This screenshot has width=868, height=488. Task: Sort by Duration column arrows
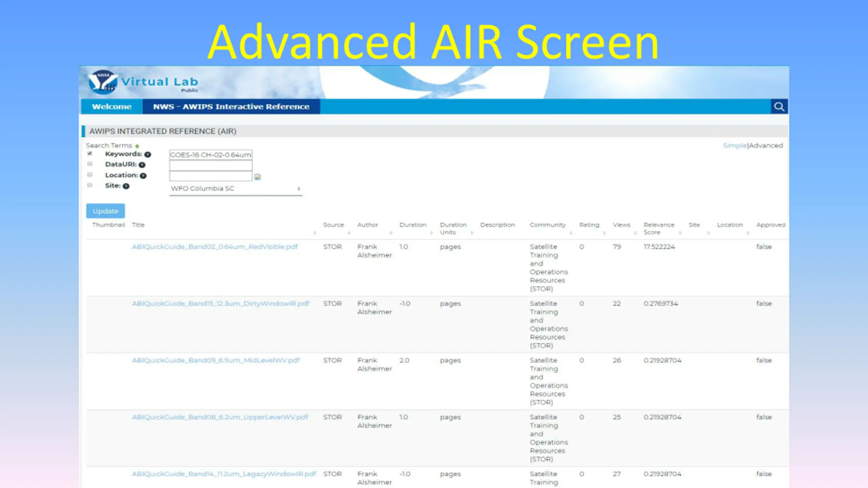coord(431,233)
